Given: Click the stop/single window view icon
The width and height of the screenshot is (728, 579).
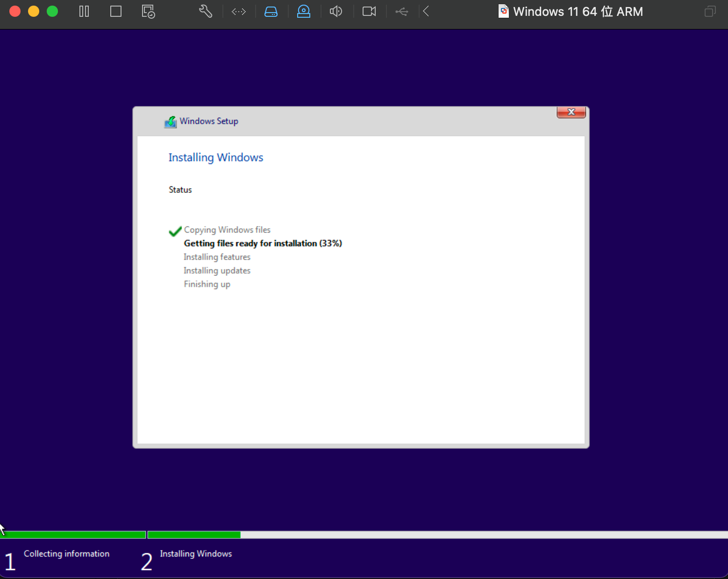Looking at the screenshot, I should pyautogui.click(x=116, y=11).
